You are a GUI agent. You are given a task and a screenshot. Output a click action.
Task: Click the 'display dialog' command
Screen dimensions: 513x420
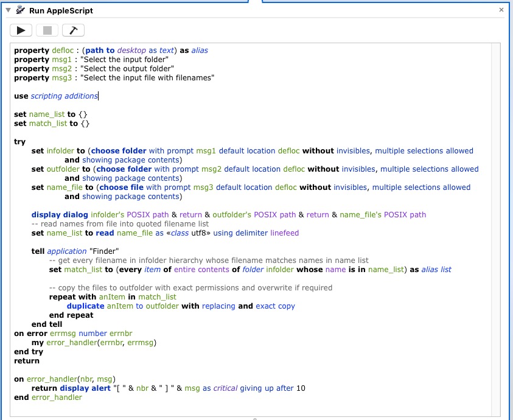click(x=60, y=215)
